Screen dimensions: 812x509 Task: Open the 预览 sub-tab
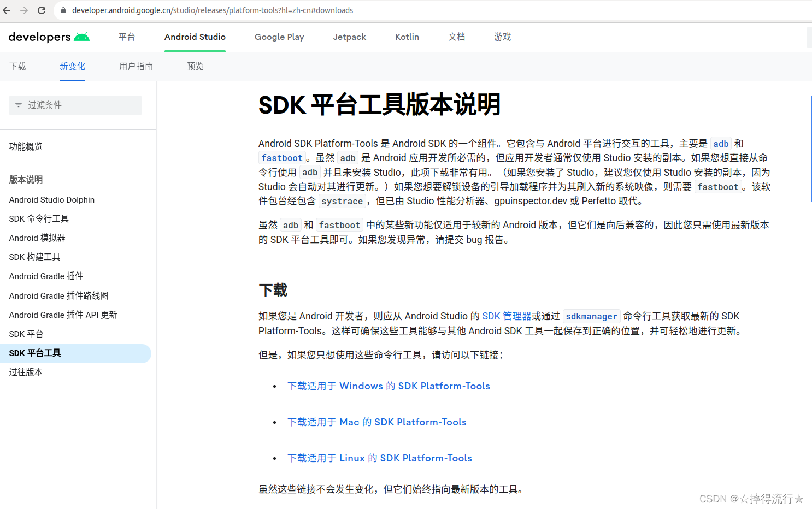(x=195, y=67)
